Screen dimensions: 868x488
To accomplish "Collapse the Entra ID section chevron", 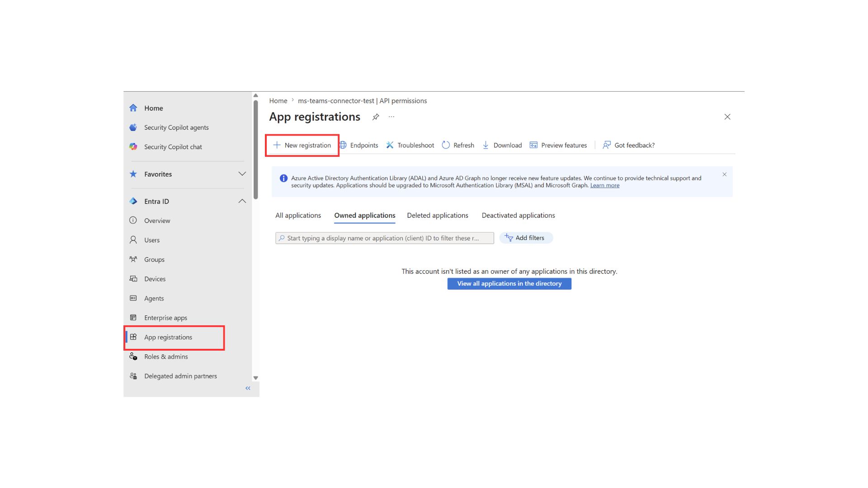I will [x=242, y=201].
